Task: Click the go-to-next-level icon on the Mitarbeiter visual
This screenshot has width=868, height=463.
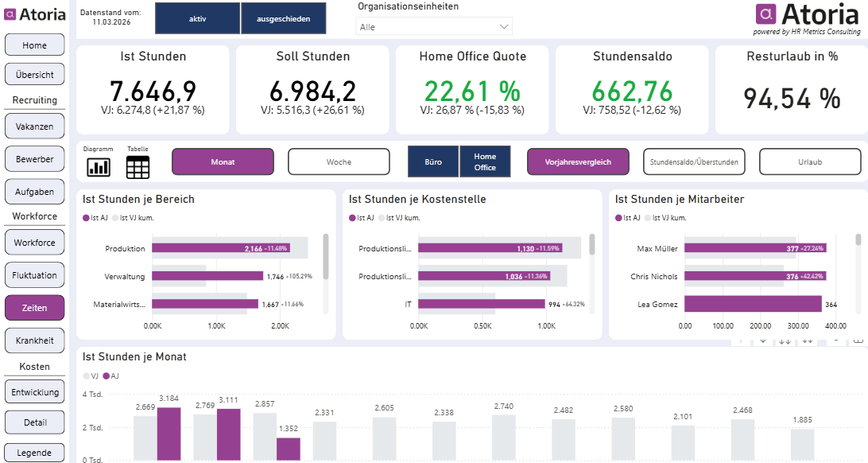Action: (785, 341)
